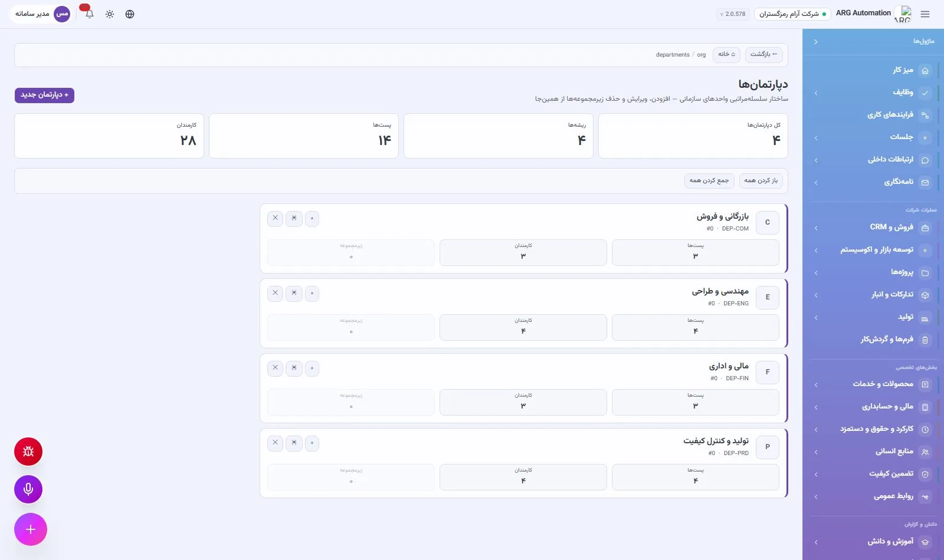Click the C avatar of بازرگانی و فروش

click(x=768, y=223)
